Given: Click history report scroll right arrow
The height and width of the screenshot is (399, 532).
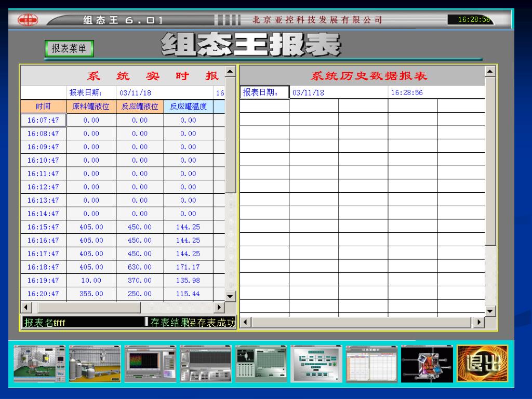Looking at the screenshot, I should coord(478,322).
